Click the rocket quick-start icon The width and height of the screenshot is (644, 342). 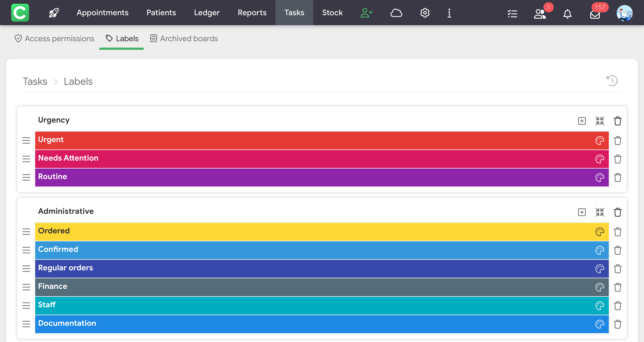coord(54,13)
